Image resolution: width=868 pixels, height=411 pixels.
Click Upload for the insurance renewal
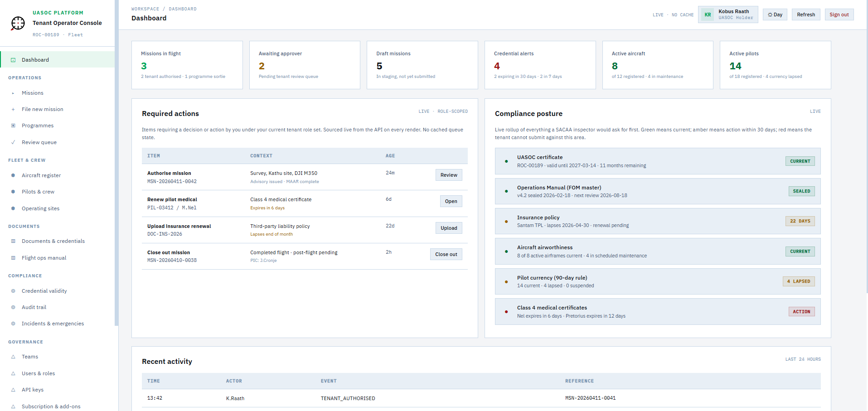coord(448,228)
